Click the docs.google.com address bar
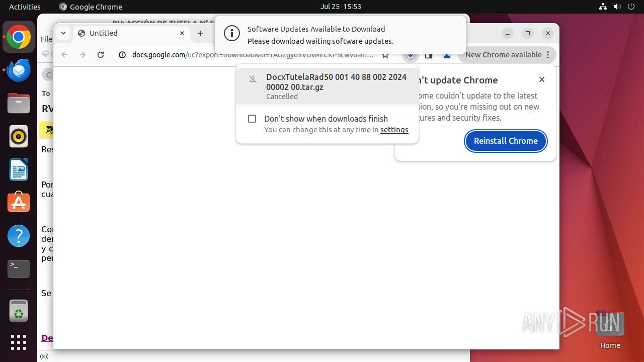The width and height of the screenshot is (644, 362). [253, 55]
